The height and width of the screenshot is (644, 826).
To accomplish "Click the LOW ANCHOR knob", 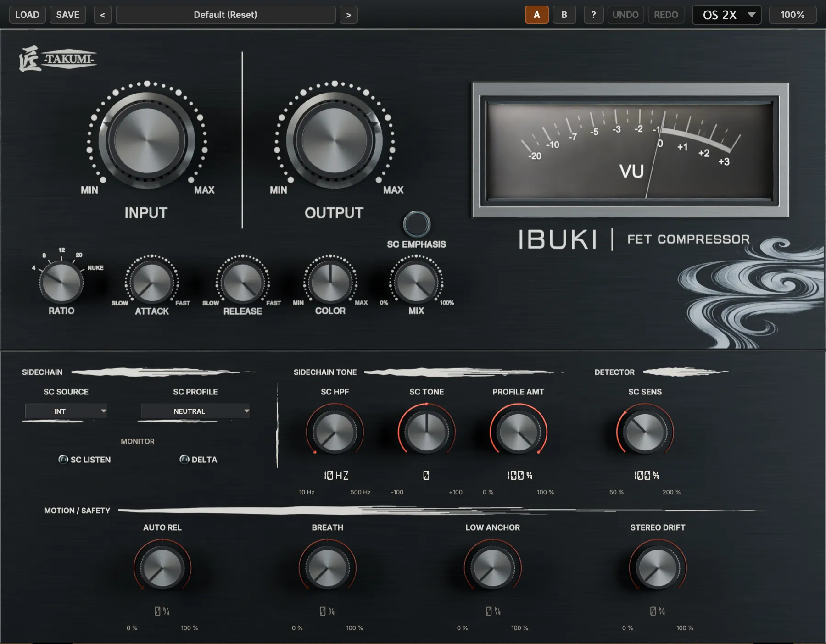I will point(492,567).
